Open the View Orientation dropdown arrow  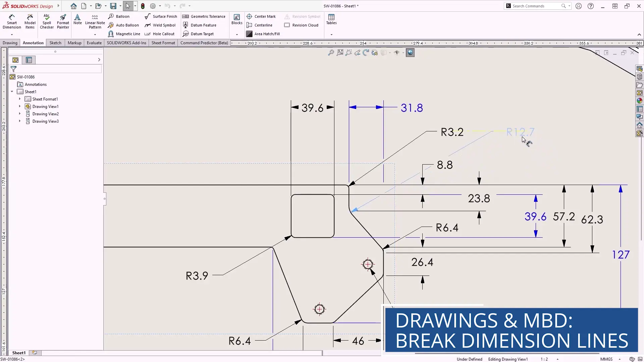pyautogui.click(x=389, y=53)
